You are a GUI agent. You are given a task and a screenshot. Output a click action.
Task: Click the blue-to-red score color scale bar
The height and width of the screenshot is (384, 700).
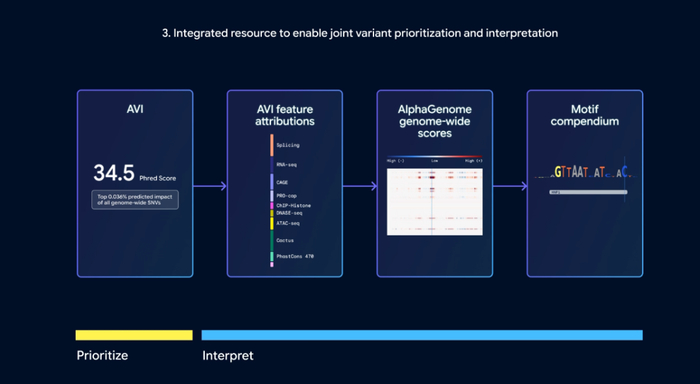point(435,157)
